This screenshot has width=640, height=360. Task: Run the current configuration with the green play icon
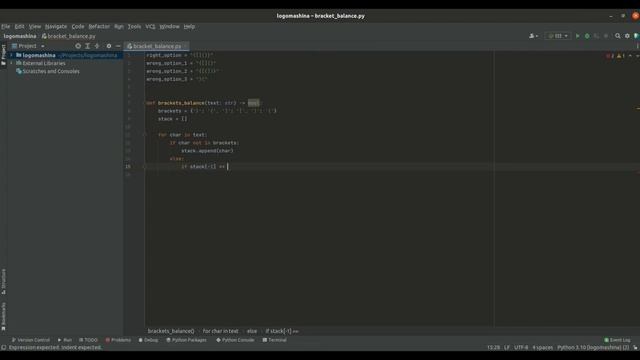577,36
